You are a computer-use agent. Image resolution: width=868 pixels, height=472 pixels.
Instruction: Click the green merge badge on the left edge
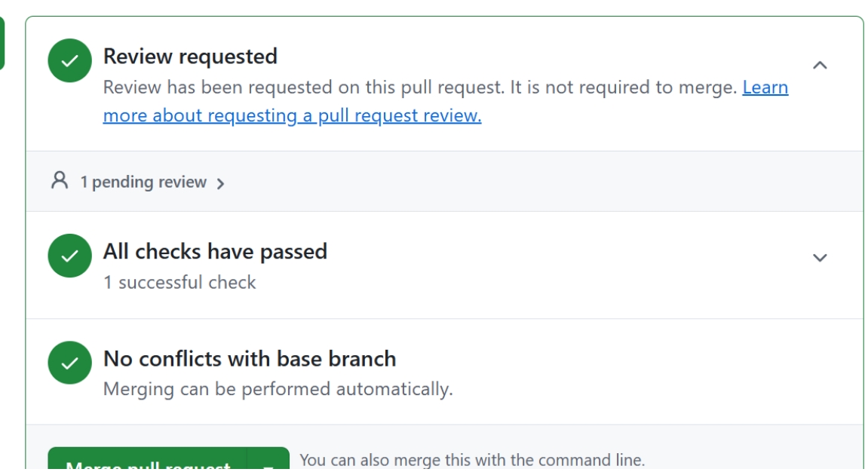coord(2,43)
